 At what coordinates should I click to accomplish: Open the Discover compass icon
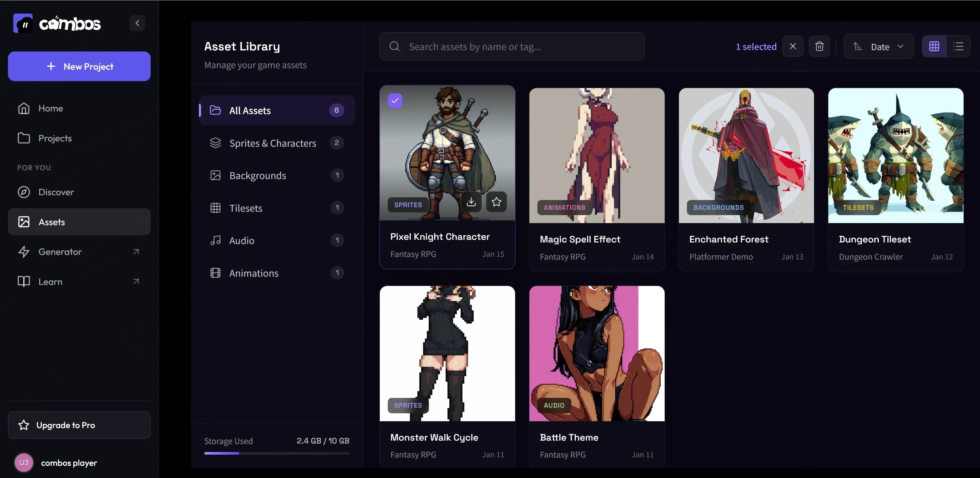click(x=24, y=192)
